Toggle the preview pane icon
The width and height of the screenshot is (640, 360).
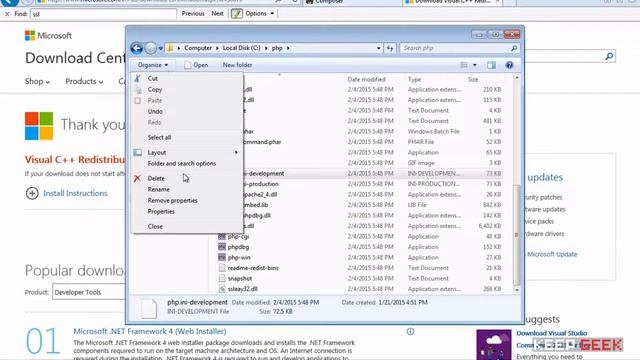(x=491, y=65)
